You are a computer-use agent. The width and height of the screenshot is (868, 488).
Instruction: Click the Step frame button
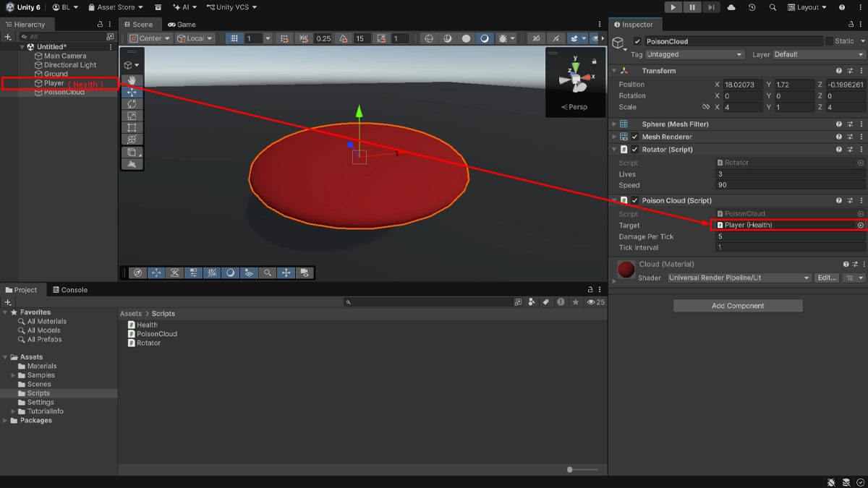point(711,7)
